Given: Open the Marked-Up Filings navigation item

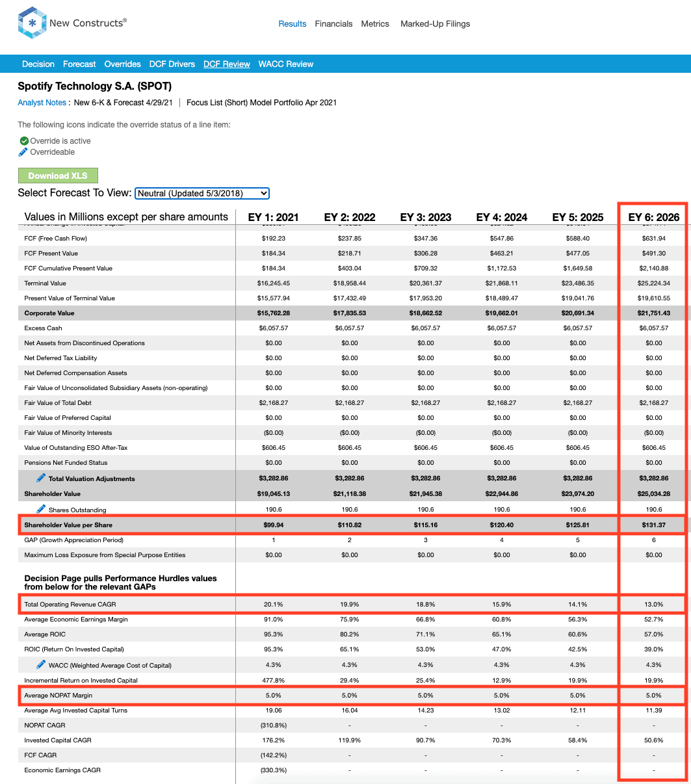Looking at the screenshot, I should pyautogui.click(x=435, y=24).
